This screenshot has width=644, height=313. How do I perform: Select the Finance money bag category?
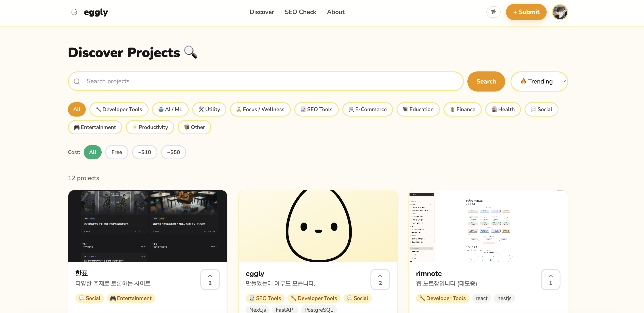[462, 109]
